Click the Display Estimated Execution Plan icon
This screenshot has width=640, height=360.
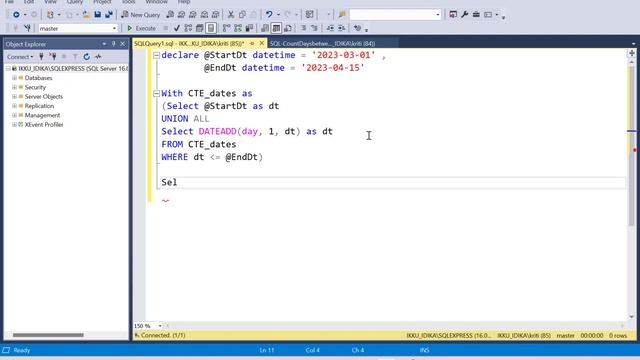click(188, 28)
